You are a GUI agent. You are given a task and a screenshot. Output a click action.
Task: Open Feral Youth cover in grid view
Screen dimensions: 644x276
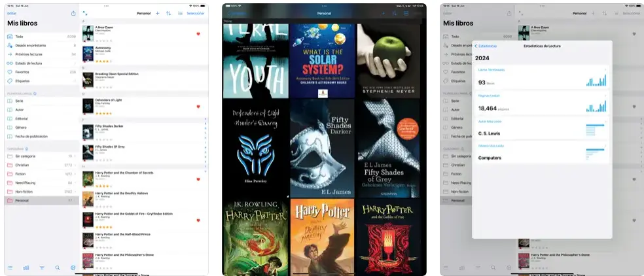click(255, 61)
